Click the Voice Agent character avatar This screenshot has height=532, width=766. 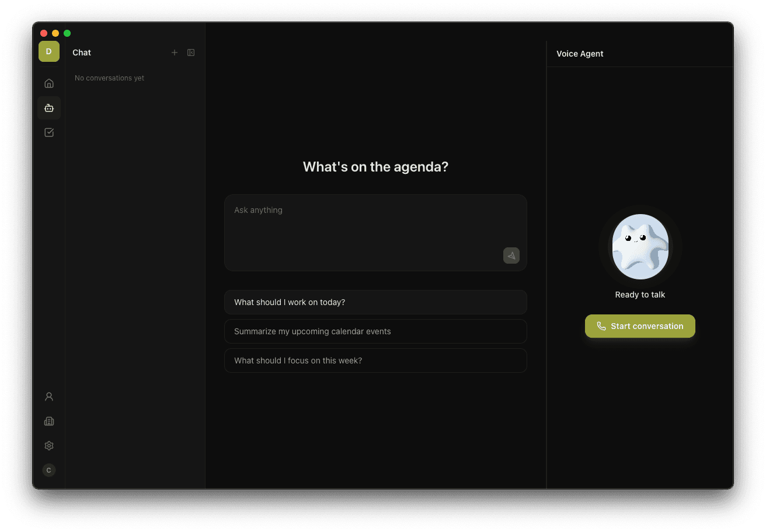[640, 247]
